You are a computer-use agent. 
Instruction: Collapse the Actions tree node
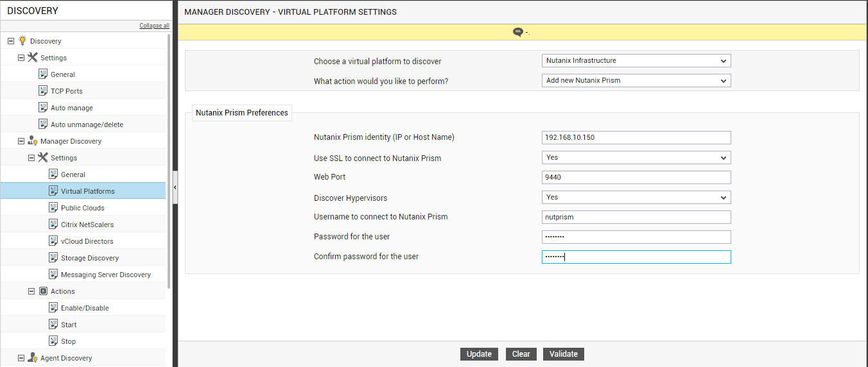[x=31, y=291]
